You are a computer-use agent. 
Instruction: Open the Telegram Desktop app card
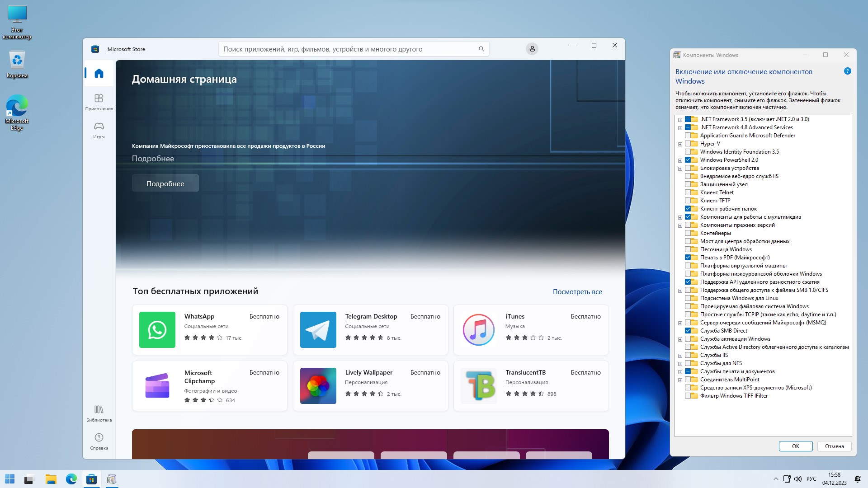[x=370, y=330]
